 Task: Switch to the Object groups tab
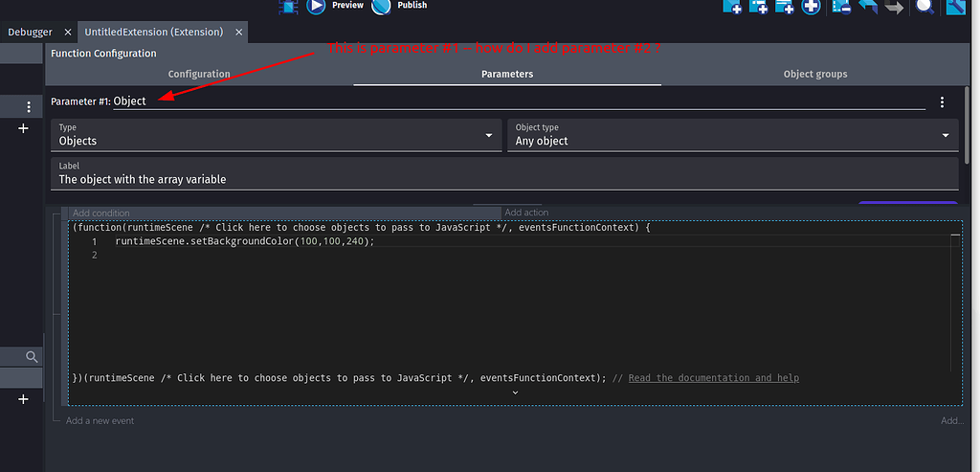(x=815, y=74)
